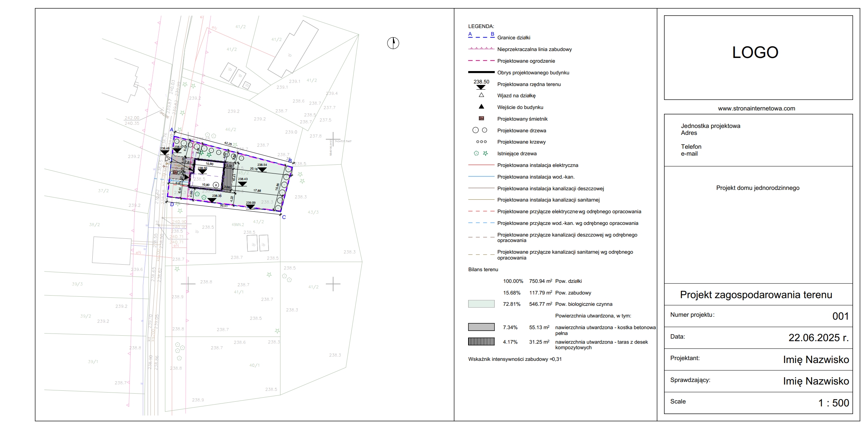Select the 'Wskaźnik intensywności zabudowy =0,31' line
The width and height of the screenshot is (868, 429).
pyautogui.click(x=515, y=359)
